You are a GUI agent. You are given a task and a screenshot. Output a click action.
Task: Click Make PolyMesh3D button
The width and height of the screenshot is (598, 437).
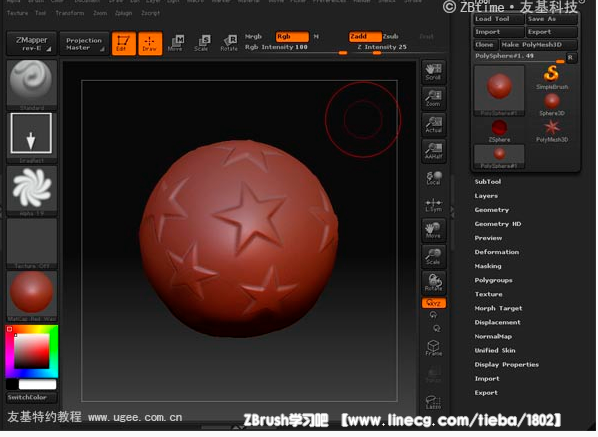click(x=539, y=45)
